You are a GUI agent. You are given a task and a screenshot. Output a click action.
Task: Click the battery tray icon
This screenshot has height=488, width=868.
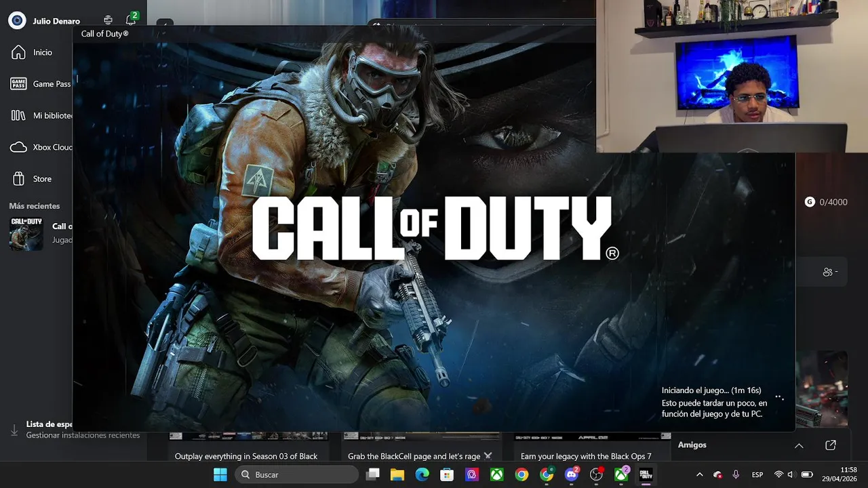click(807, 474)
